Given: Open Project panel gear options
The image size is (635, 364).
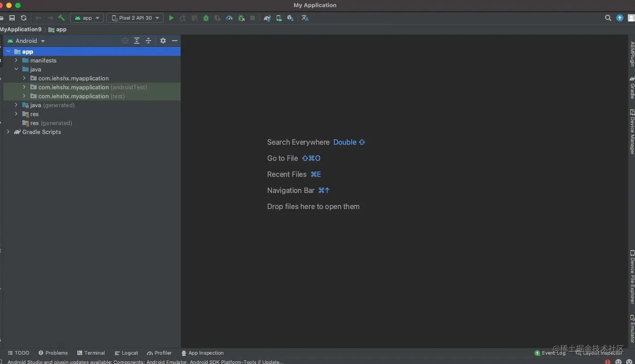Looking at the screenshot, I should tap(163, 41).
